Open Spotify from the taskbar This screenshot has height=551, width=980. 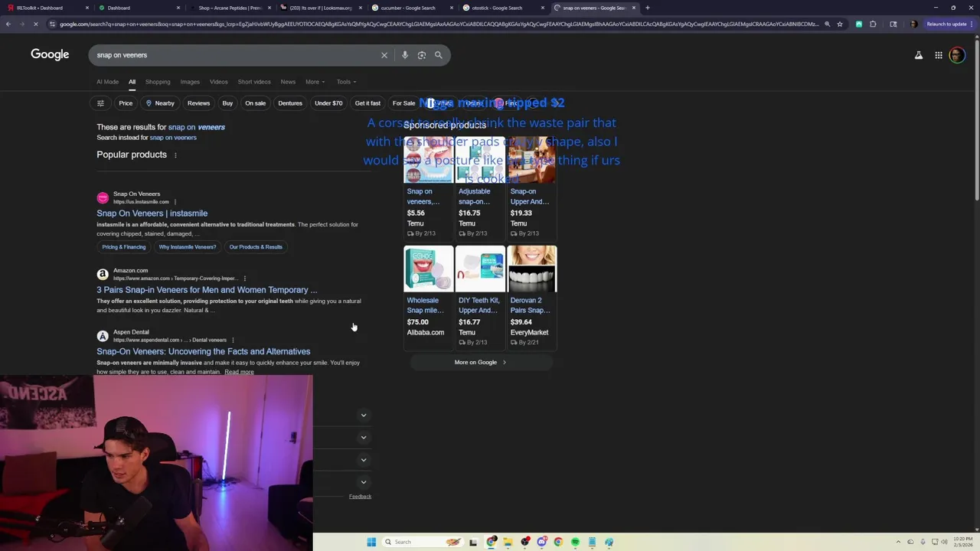click(575, 542)
